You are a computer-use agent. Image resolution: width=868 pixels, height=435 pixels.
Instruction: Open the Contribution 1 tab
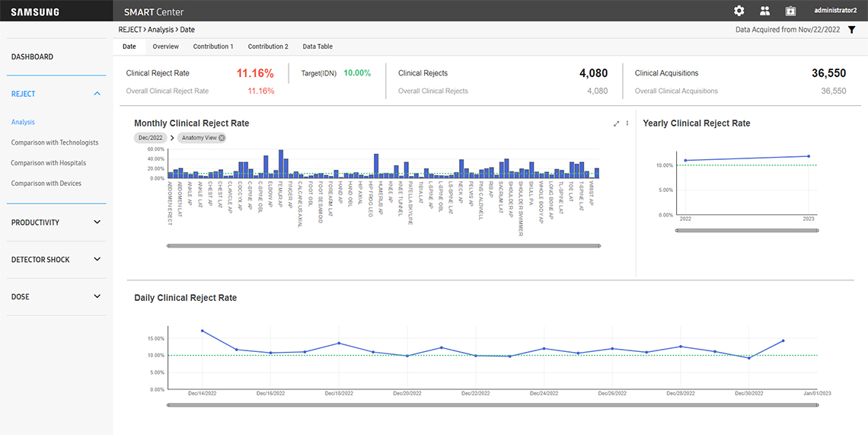[213, 46]
